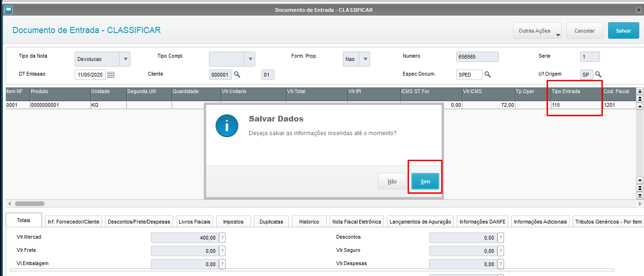Decline saving by clicking Não
Viewport: 644px width, 276px height.
pos(392,181)
